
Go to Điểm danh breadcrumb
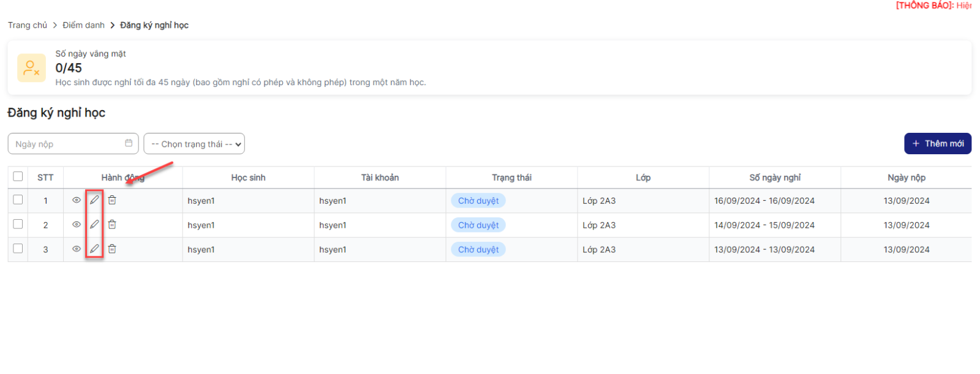pyautogui.click(x=83, y=25)
